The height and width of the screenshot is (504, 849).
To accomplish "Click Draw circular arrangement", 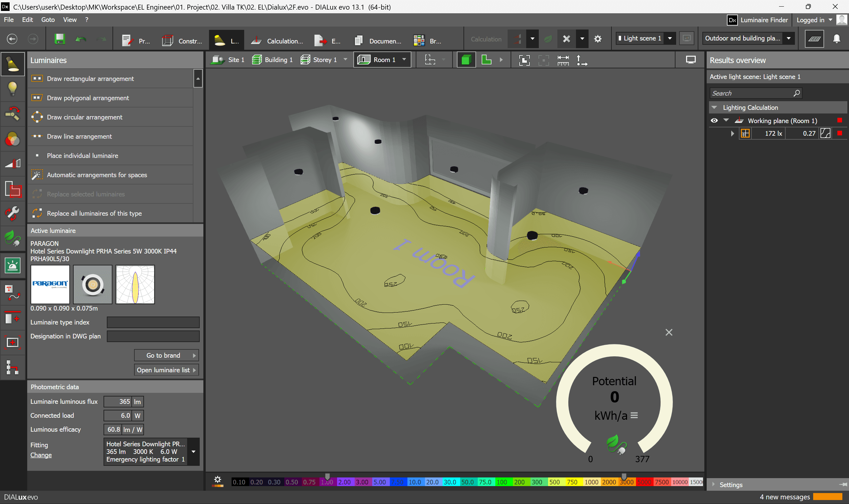I will [x=110, y=117].
